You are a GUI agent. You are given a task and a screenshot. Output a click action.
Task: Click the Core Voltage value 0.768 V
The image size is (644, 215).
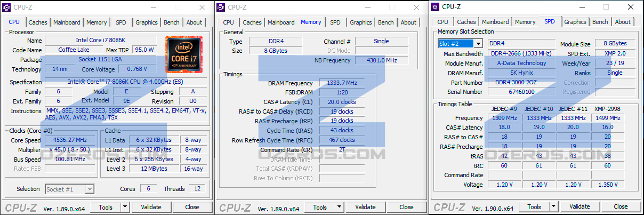pos(138,69)
